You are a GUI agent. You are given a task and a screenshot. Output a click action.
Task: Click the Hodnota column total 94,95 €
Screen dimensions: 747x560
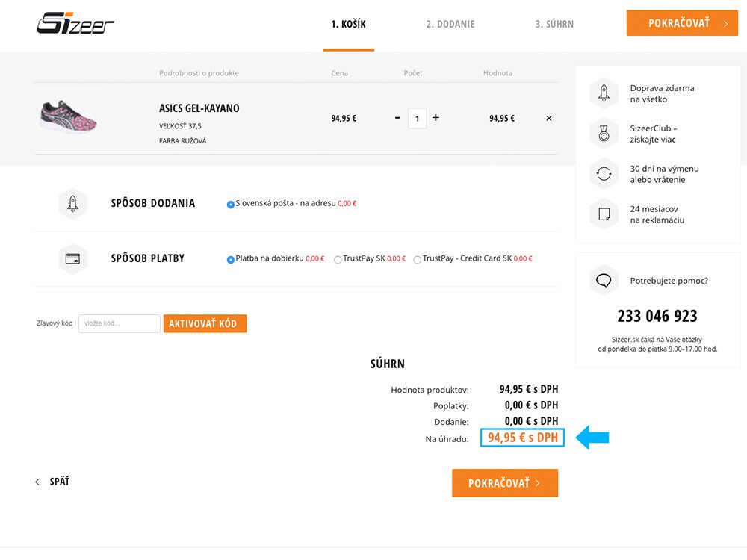tap(502, 118)
